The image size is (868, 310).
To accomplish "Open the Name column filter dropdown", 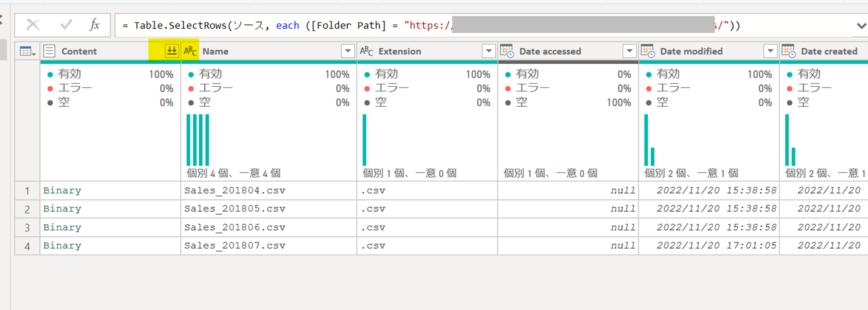I will coord(348,51).
